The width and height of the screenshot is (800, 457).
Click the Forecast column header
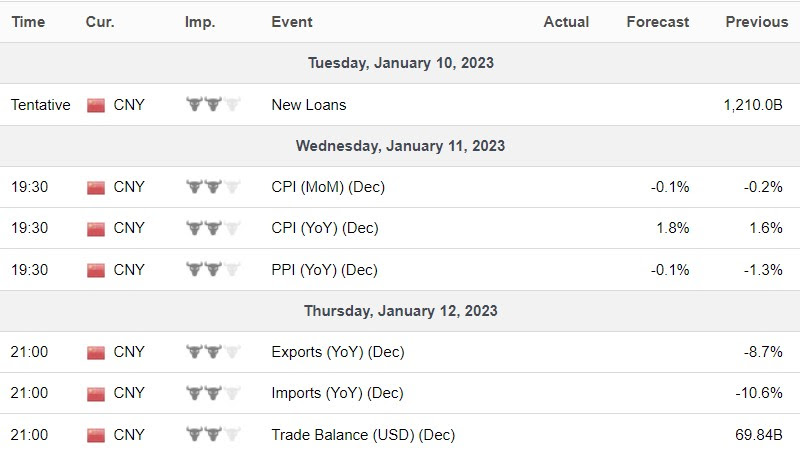coord(658,22)
